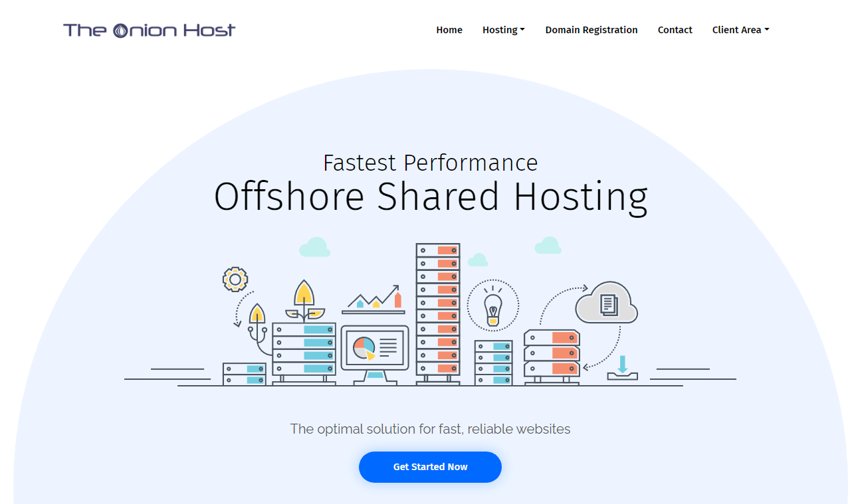Open the Domain Registration page
The height and width of the screenshot is (504, 860).
point(591,30)
